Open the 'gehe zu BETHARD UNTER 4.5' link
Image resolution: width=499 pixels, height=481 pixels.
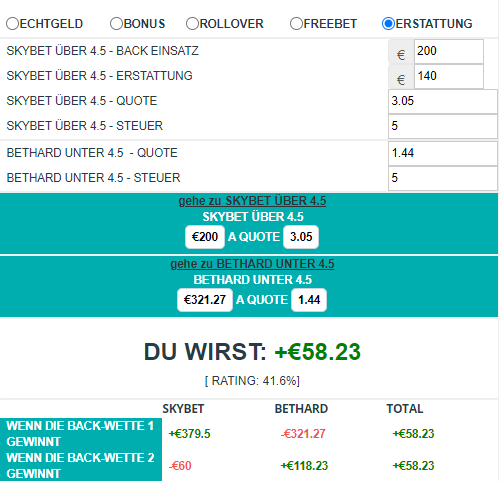252,264
